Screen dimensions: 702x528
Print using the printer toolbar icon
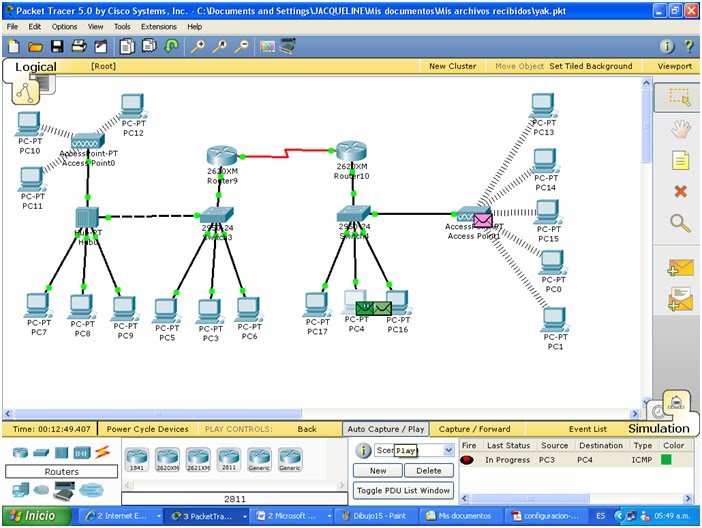click(x=79, y=46)
